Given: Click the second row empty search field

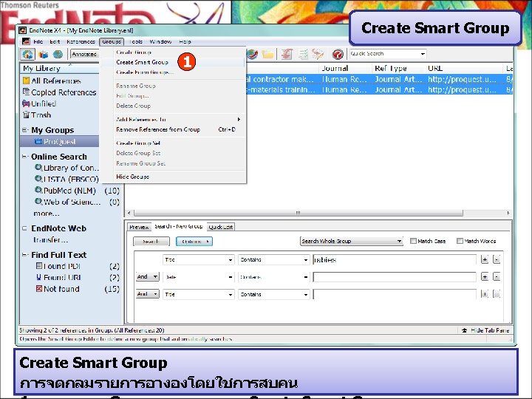Looking at the screenshot, I should point(395,277).
